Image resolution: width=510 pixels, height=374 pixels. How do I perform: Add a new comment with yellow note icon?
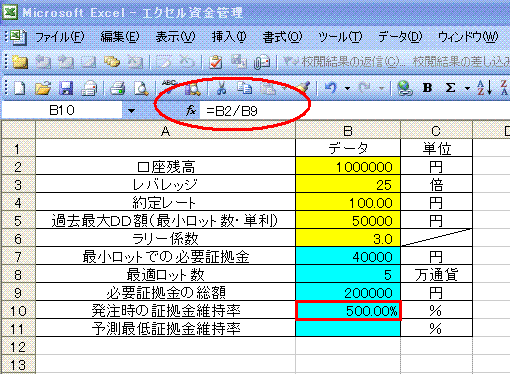pyautogui.click(x=19, y=62)
